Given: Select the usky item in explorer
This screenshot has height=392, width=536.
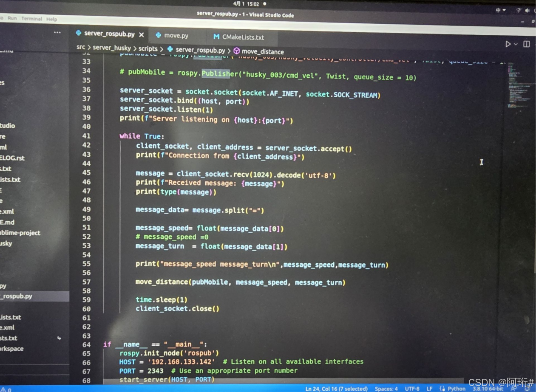Looking at the screenshot, I should point(6,243).
